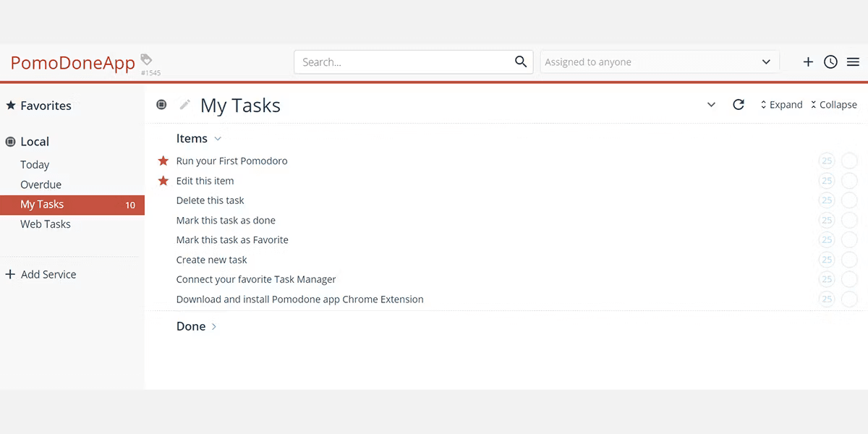The image size is (868, 434).
Task: Select the Mark this task as done item
Action: tap(226, 220)
